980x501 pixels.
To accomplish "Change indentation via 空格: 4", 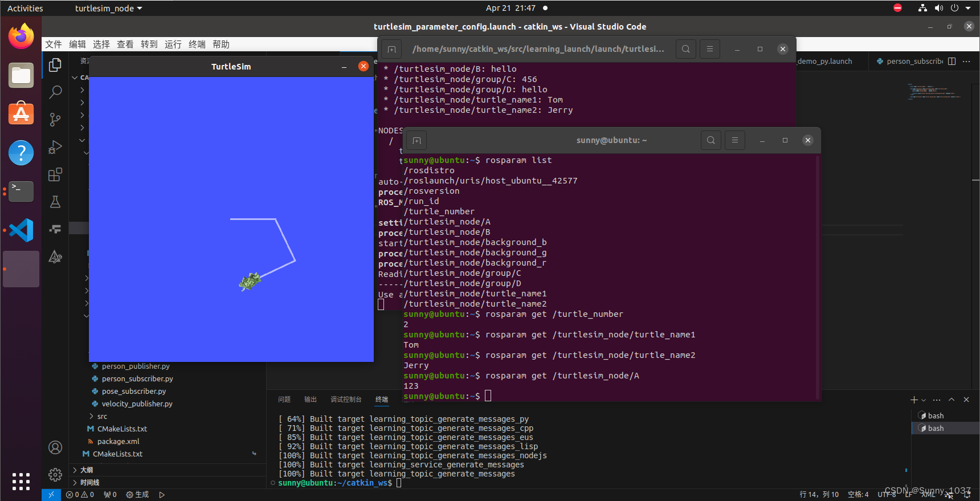I will 858,495.
